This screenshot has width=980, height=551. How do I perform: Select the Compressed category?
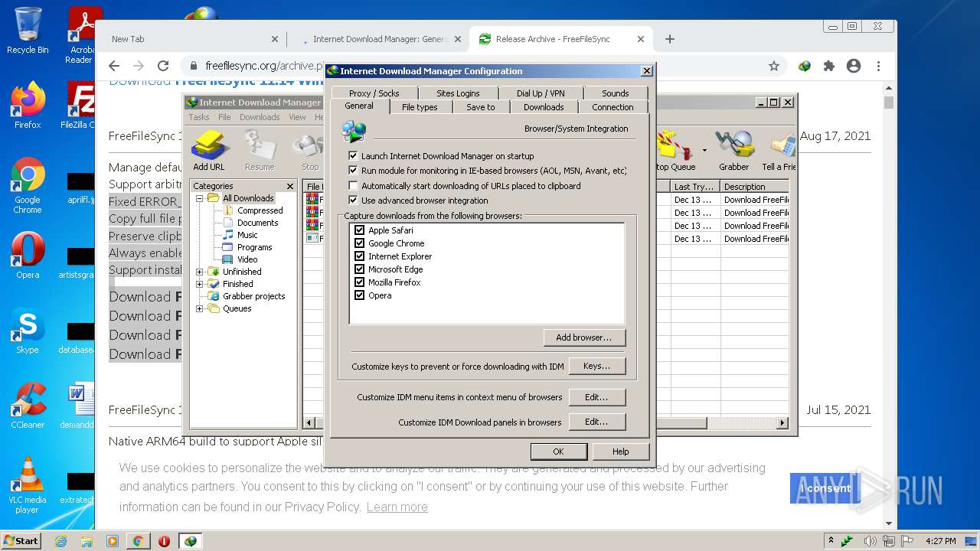pyautogui.click(x=260, y=210)
